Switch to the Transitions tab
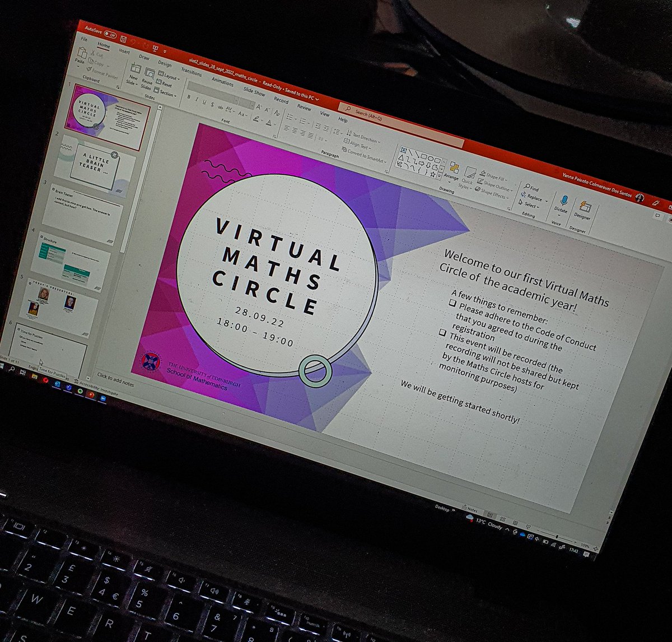Image resolution: width=672 pixels, height=642 pixels. 192,72
